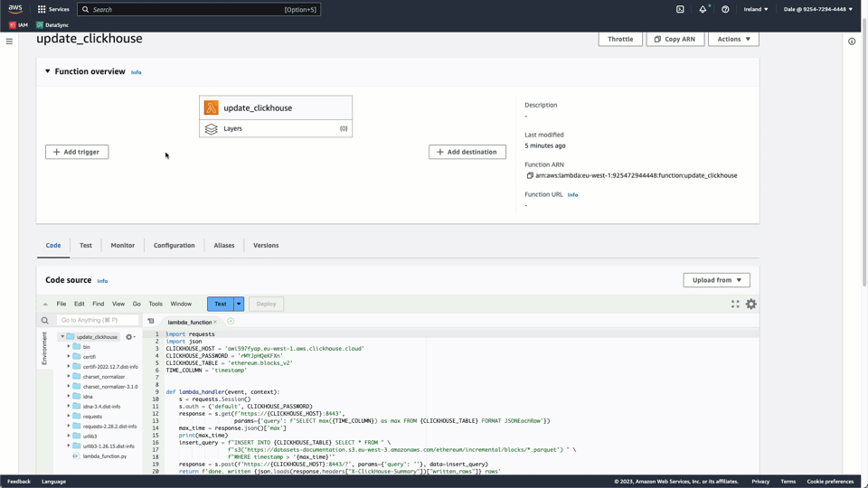Expand the urllib3 folder
The width and height of the screenshot is (868, 488).
click(x=69, y=436)
